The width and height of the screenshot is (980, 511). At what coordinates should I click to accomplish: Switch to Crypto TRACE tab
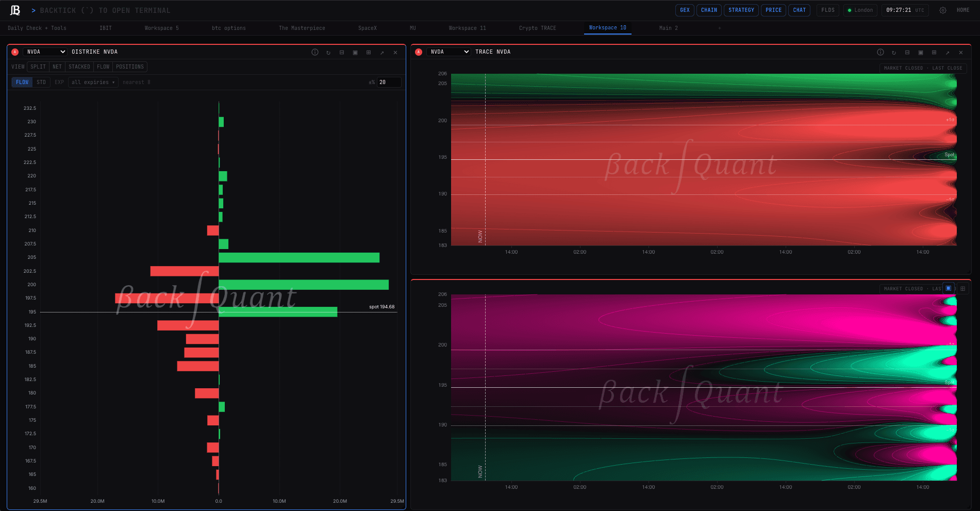pos(538,28)
